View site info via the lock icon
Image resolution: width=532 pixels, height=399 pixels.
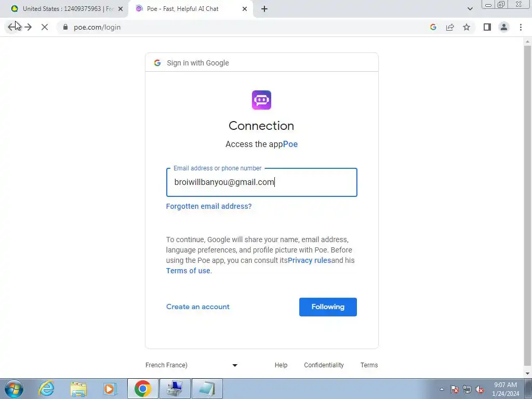[65, 27]
